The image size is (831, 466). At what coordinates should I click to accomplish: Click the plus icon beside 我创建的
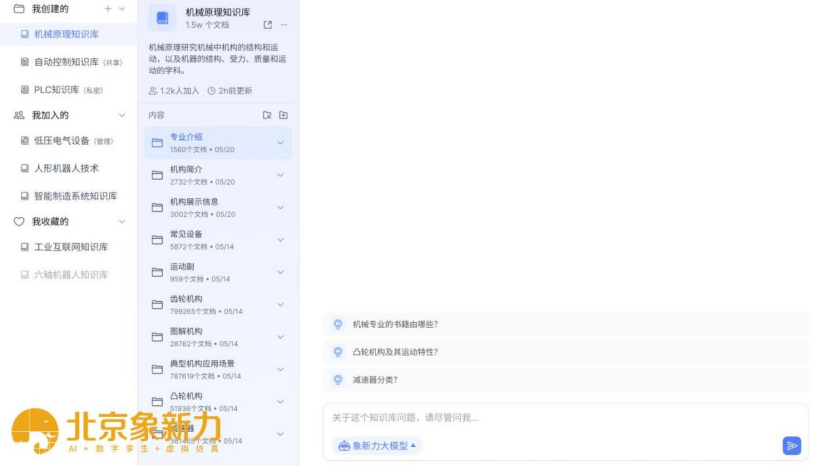point(108,8)
